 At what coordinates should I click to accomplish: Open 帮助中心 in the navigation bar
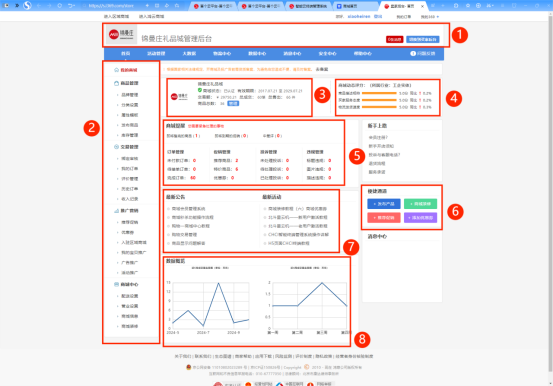click(363, 54)
